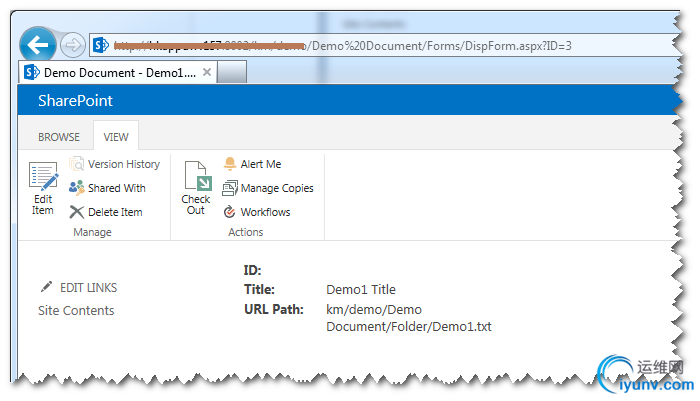Click the EDIT LINKS pencil icon
700x401 pixels.
(x=46, y=287)
